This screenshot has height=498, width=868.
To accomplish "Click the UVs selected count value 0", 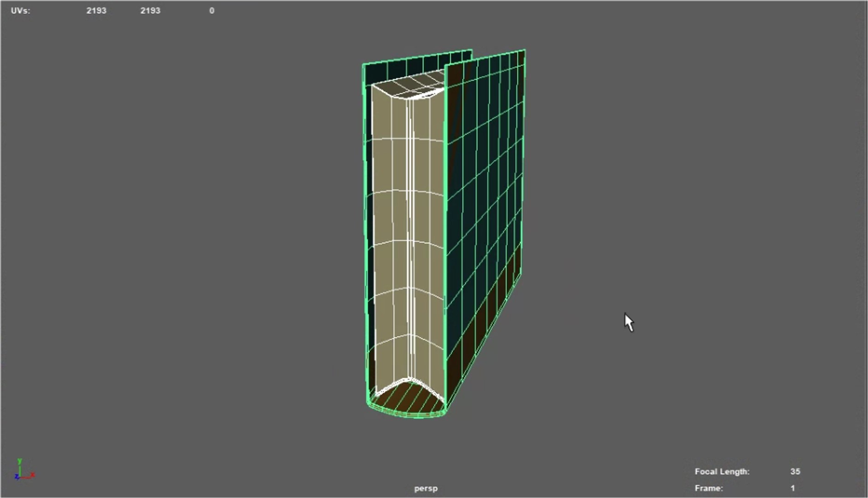I will (212, 10).
